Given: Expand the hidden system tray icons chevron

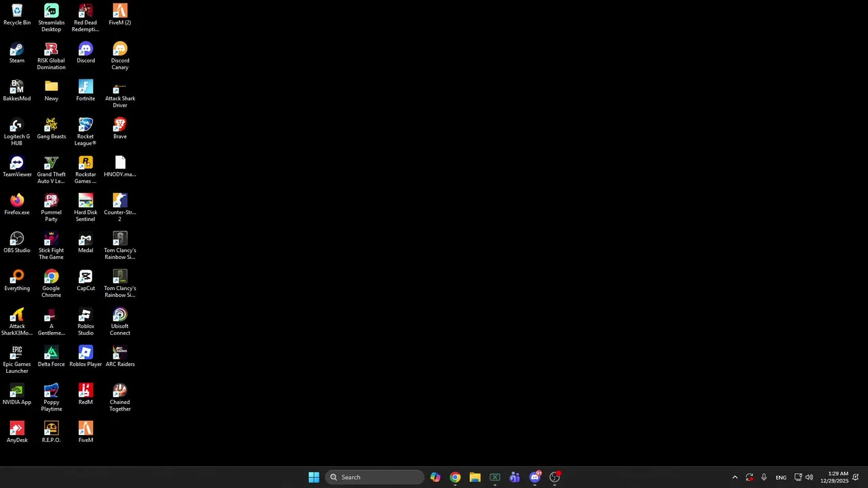Looking at the screenshot, I should click(734, 477).
